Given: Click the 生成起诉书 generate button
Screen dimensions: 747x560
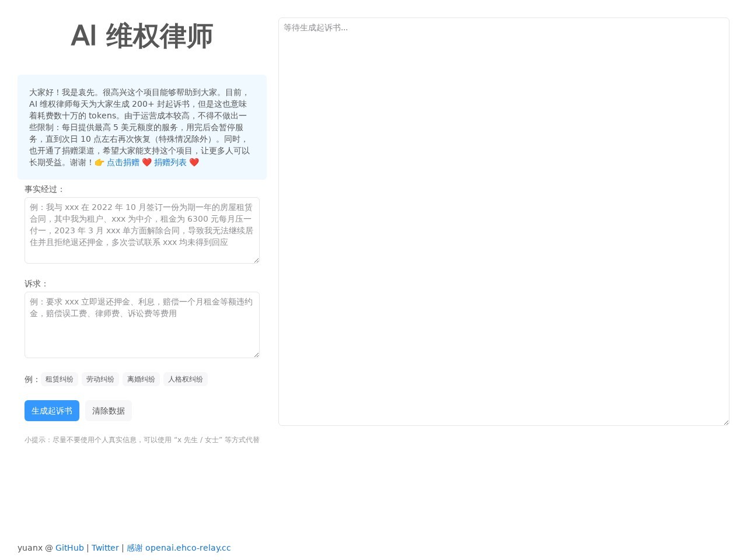Looking at the screenshot, I should 51,411.
